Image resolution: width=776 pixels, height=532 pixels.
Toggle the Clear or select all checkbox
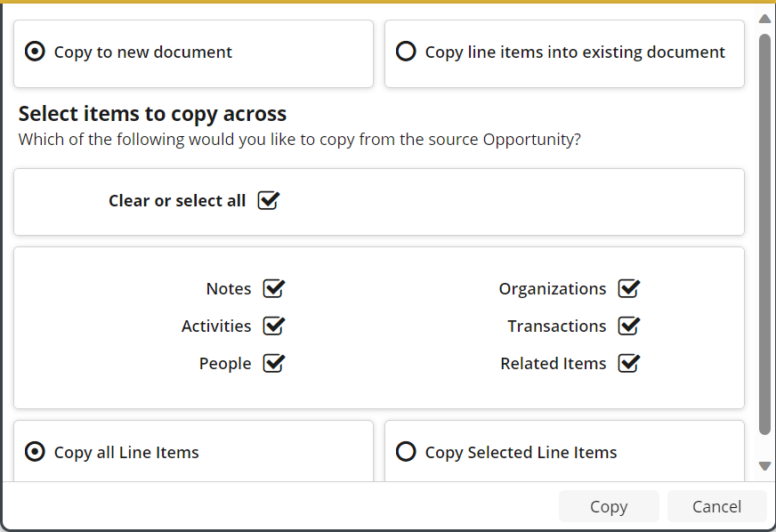pos(268,201)
